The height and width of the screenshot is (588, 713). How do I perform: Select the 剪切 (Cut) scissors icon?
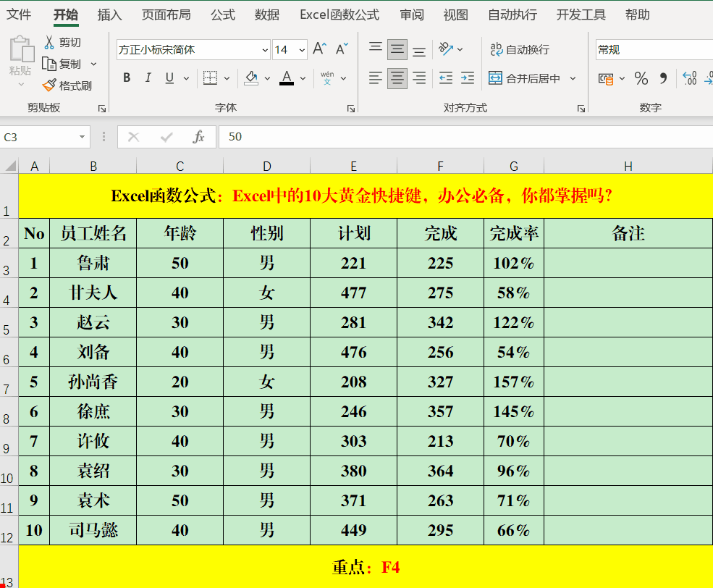pos(48,42)
